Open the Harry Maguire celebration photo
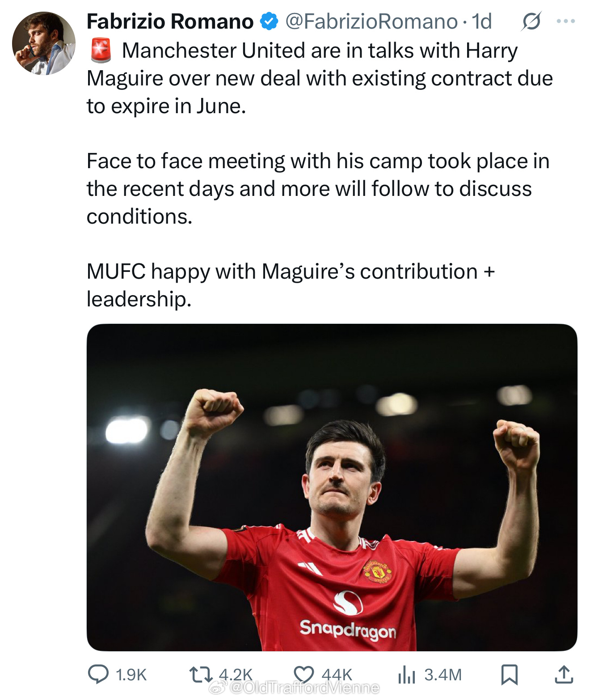This screenshot has height=700, width=590. point(332,487)
